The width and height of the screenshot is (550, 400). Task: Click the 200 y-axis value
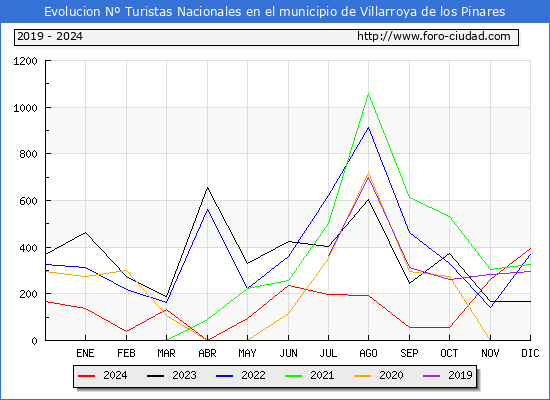pos(28,294)
